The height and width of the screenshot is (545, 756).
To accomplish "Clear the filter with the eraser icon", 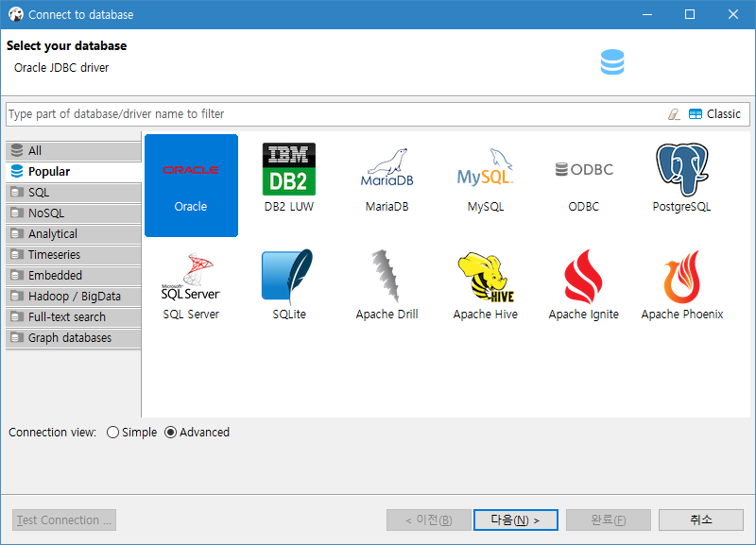I will click(x=674, y=114).
